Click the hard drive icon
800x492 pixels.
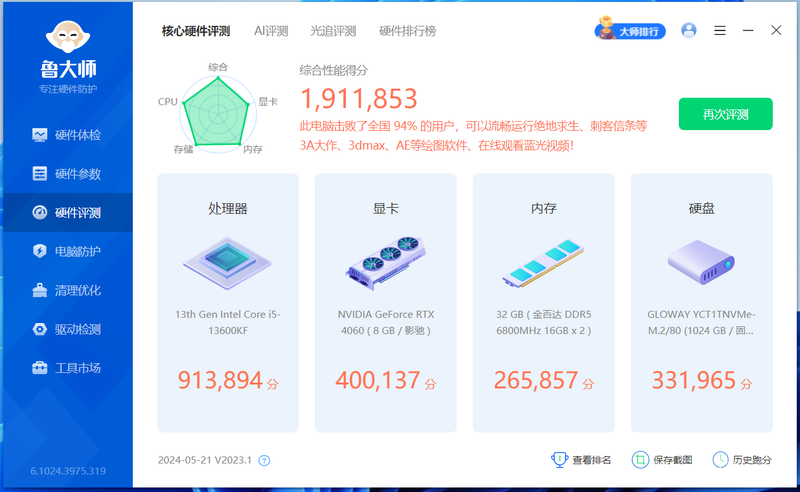pos(702,262)
